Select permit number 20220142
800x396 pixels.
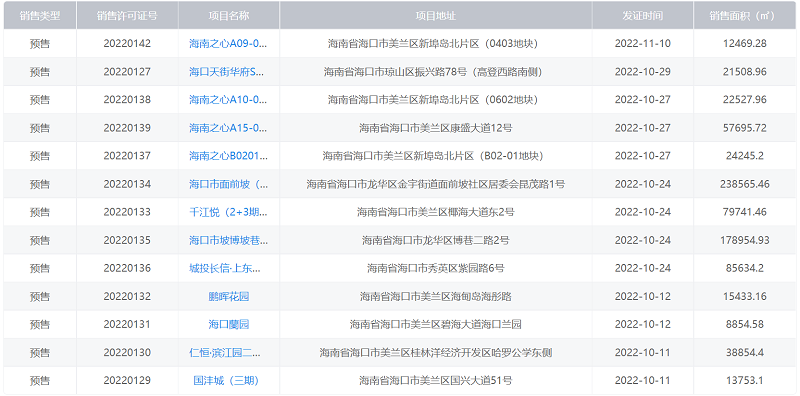click(127, 43)
